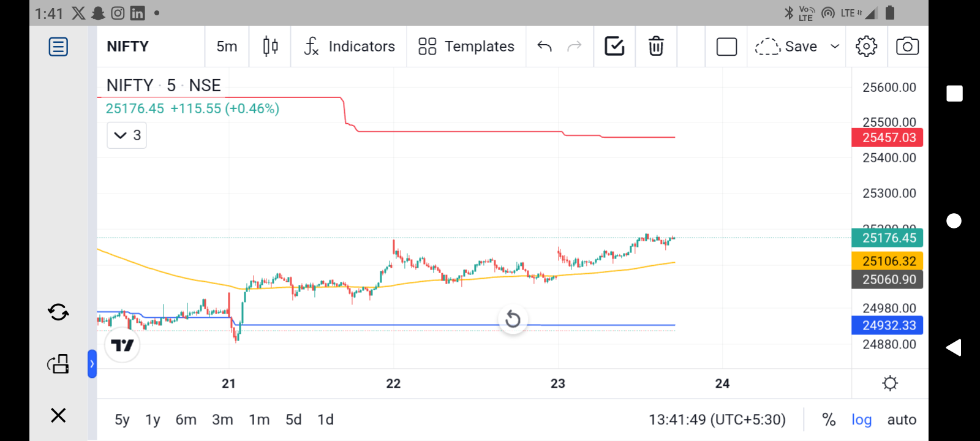
Task: Open candlestick chart type selector
Action: coord(270,47)
